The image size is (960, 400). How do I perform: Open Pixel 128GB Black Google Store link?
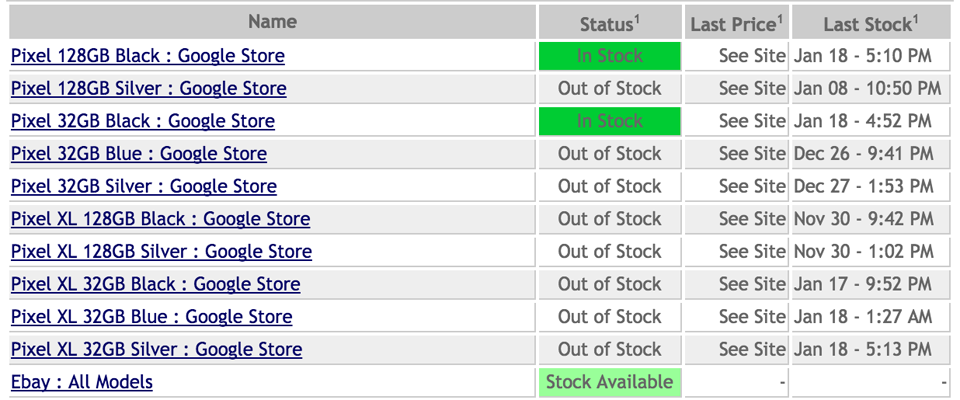pyautogui.click(x=148, y=56)
